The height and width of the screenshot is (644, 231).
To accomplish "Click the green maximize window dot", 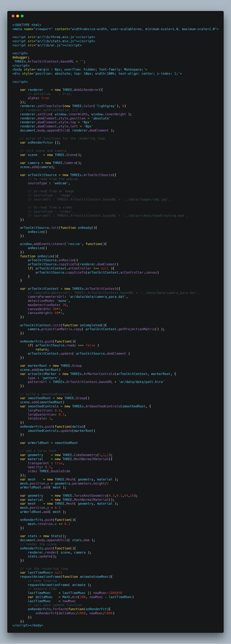I will [22, 16].
